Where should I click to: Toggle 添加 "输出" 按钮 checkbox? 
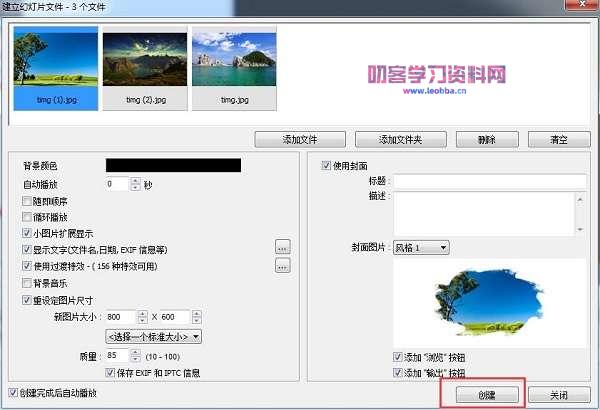tap(398, 372)
